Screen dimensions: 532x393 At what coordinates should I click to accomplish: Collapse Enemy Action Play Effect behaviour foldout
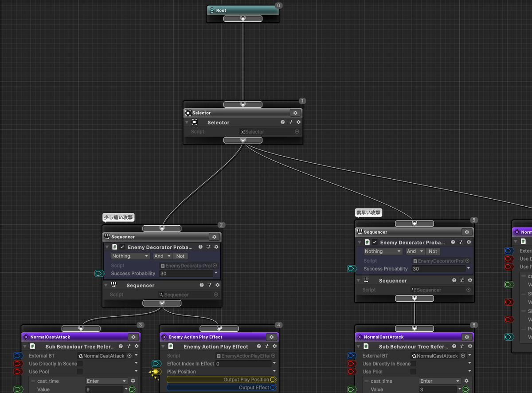pyautogui.click(x=163, y=346)
